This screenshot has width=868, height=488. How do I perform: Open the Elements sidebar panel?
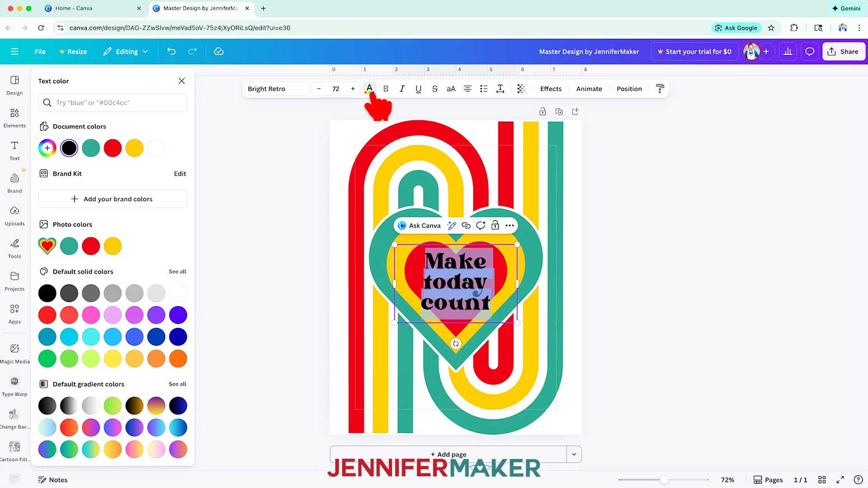tap(15, 118)
